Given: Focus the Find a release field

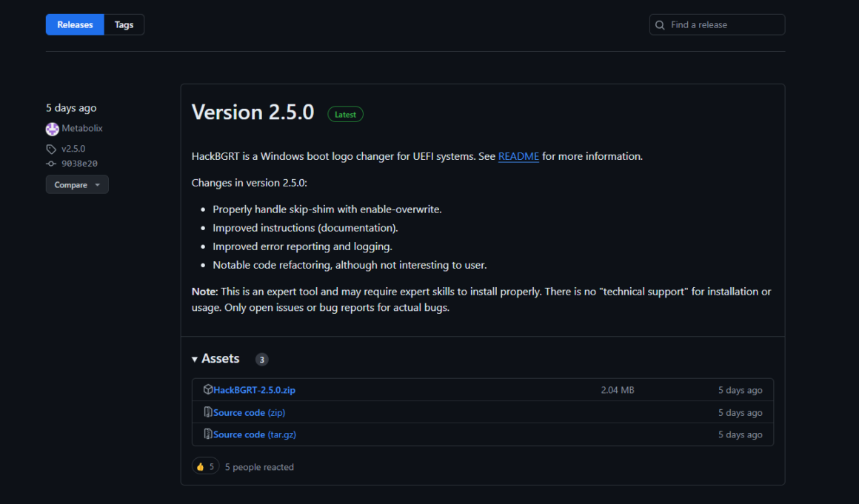Looking at the screenshot, I should (722, 25).
